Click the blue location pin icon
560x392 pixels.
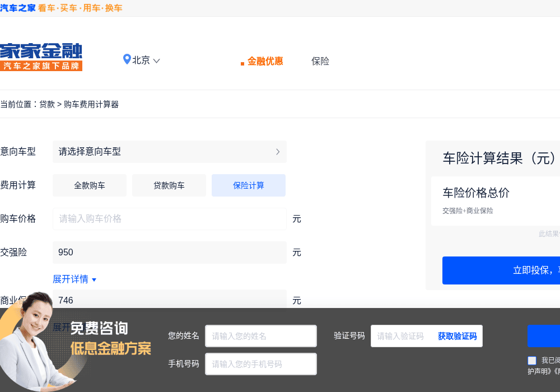click(127, 59)
